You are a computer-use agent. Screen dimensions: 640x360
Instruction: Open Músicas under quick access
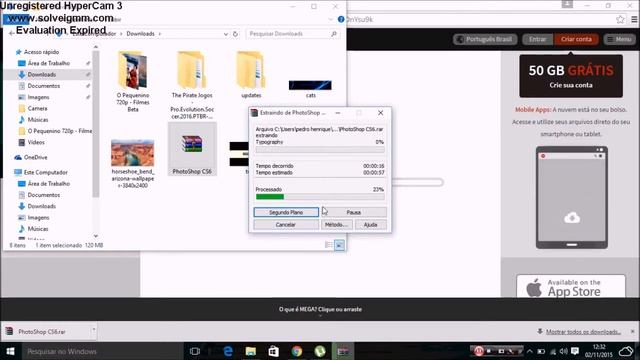(x=38, y=120)
